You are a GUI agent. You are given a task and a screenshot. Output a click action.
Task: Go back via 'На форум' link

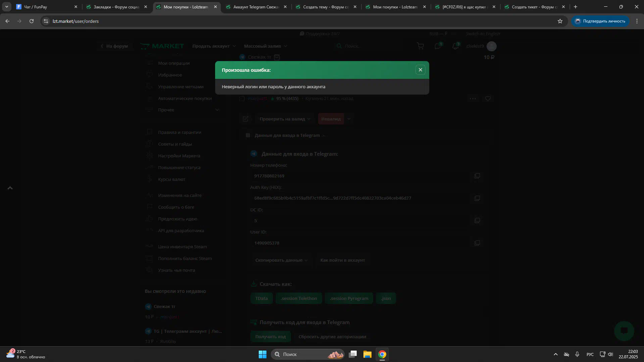(114, 46)
